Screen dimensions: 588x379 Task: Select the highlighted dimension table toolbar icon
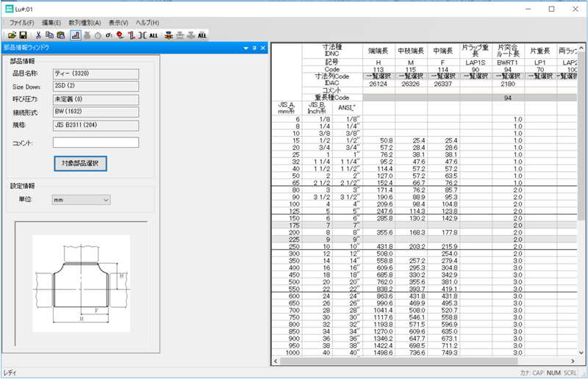pyautogui.click(x=75, y=35)
